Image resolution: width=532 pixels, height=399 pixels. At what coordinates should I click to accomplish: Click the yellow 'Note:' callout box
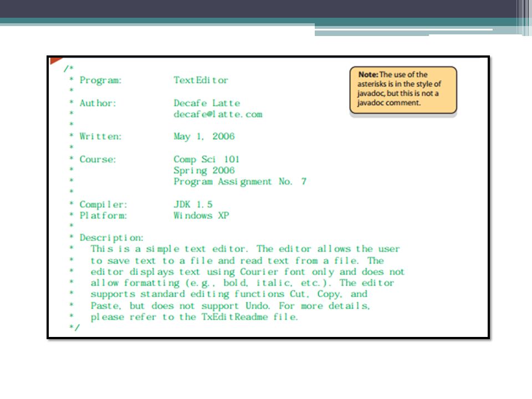403,90
